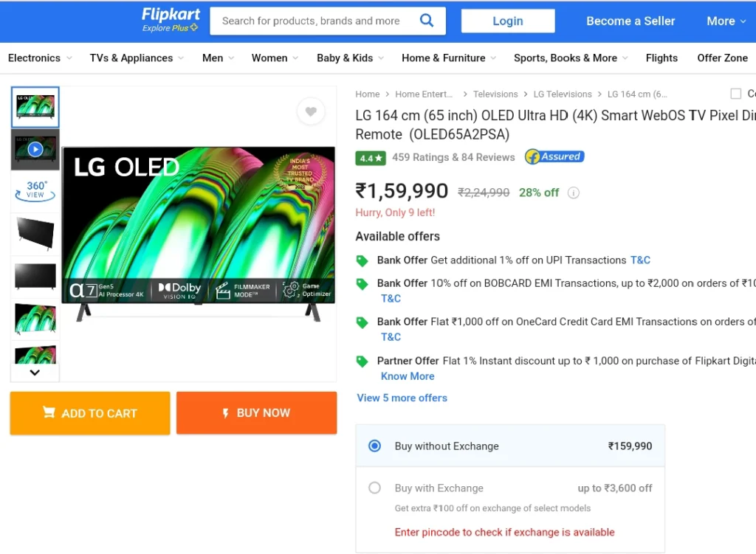The image size is (756, 554).
Task: Tick the Compare checkbox
Action: pos(735,94)
